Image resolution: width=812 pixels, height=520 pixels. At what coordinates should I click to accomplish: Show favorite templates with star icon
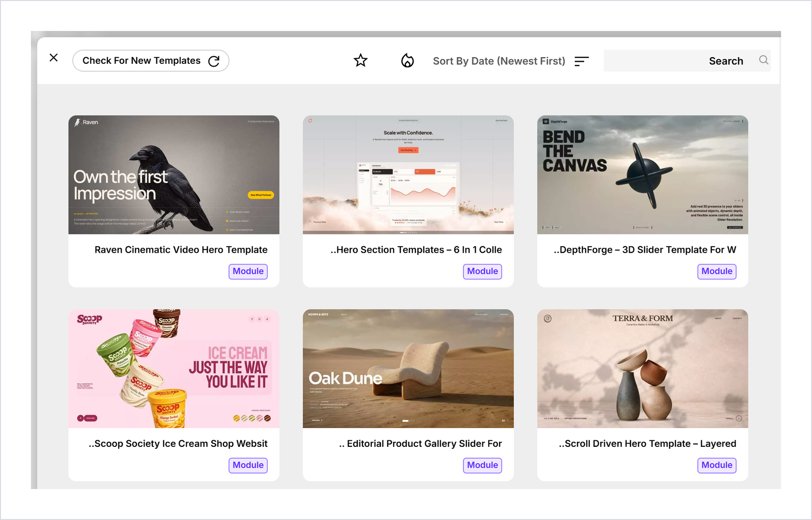[x=361, y=60]
